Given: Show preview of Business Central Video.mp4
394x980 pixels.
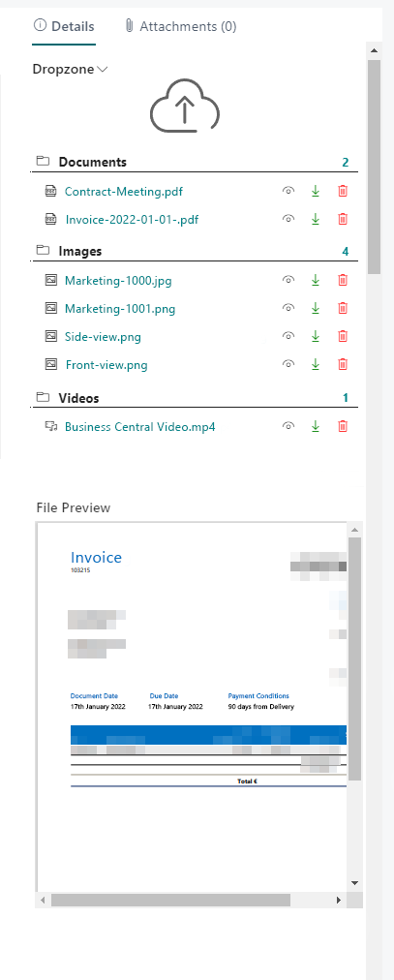Looking at the screenshot, I should coord(288,426).
